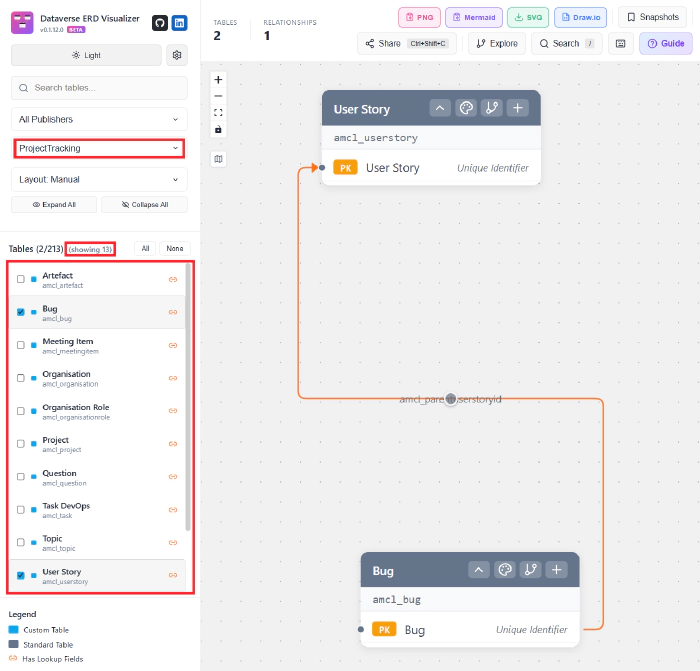Image resolution: width=700 pixels, height=671 pixels.
Task: Toggle the canvas lock icon
Action: click(218, 130)
